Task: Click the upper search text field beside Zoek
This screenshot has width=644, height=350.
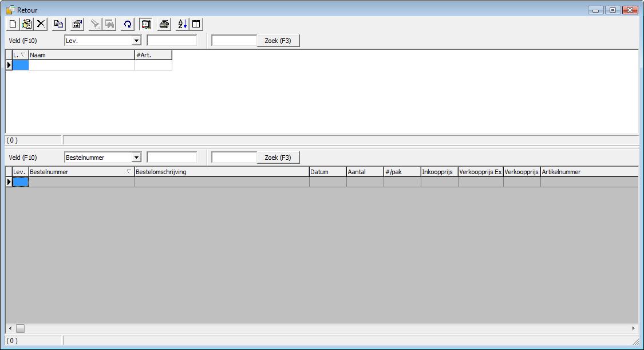Action: [234, 41]
